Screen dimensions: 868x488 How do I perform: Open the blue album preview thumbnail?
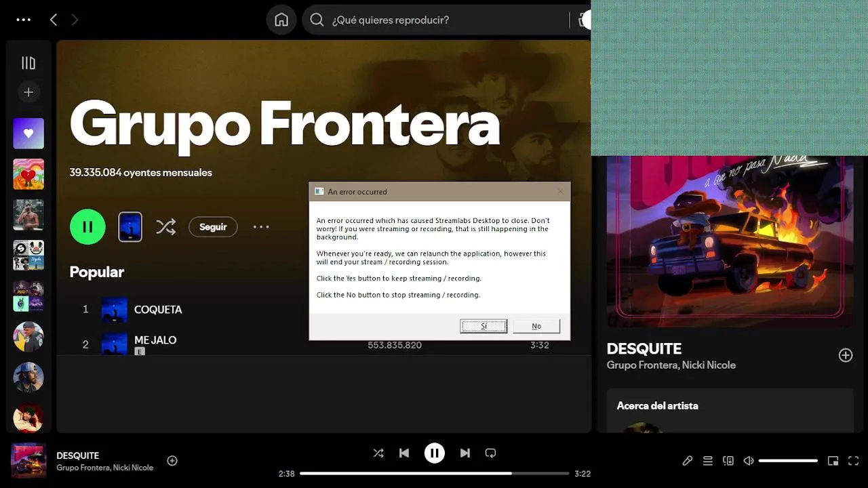[130, 226]
